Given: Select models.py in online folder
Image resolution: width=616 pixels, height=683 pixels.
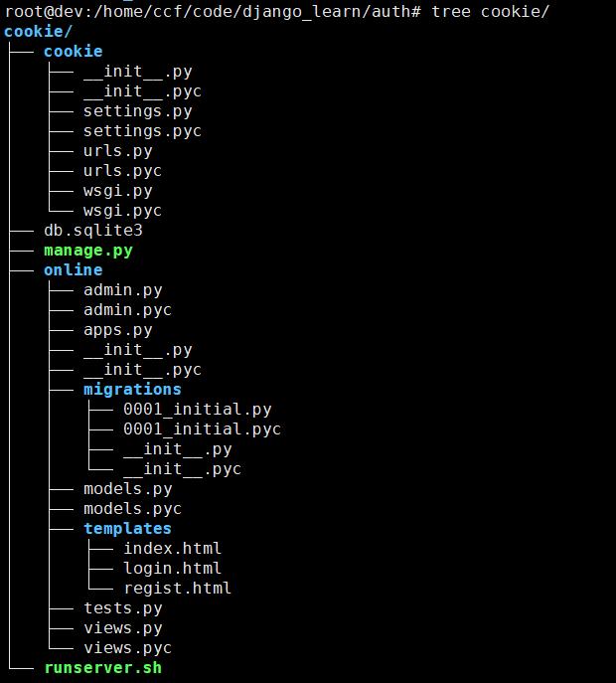Looking at the screenshot, I should pos(128,489).
